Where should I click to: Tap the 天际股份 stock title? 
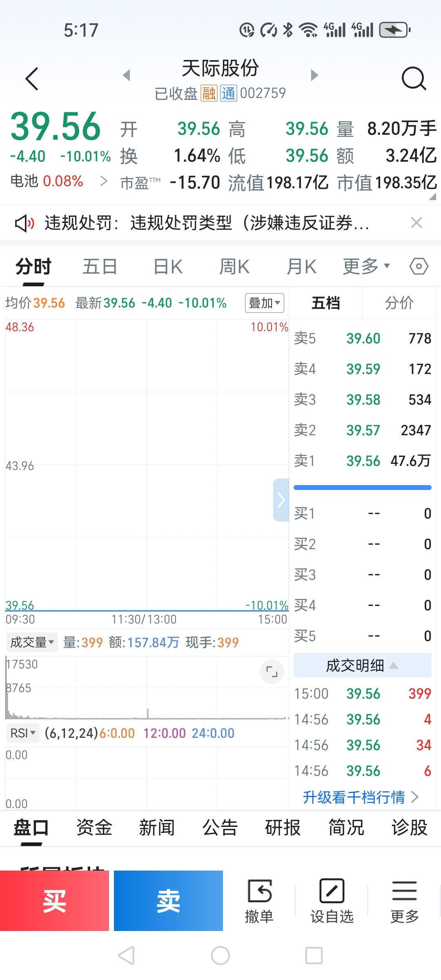[x=220, y=68]
